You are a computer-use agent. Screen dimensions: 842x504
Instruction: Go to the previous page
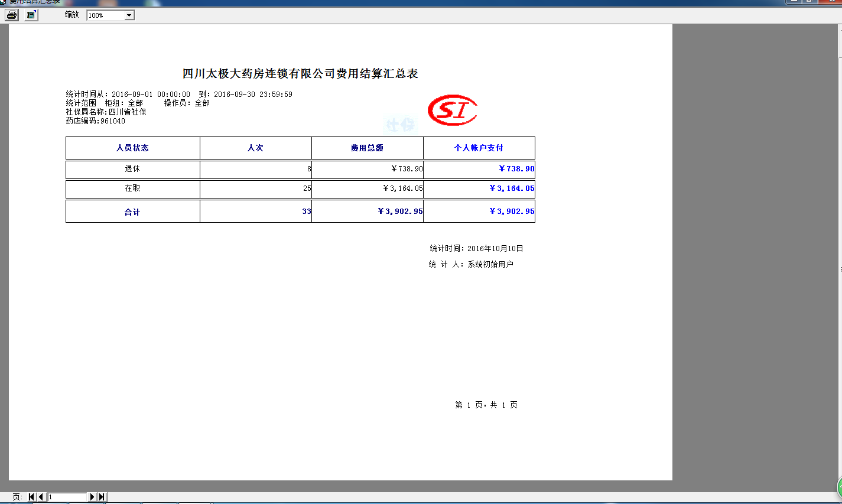41,497
